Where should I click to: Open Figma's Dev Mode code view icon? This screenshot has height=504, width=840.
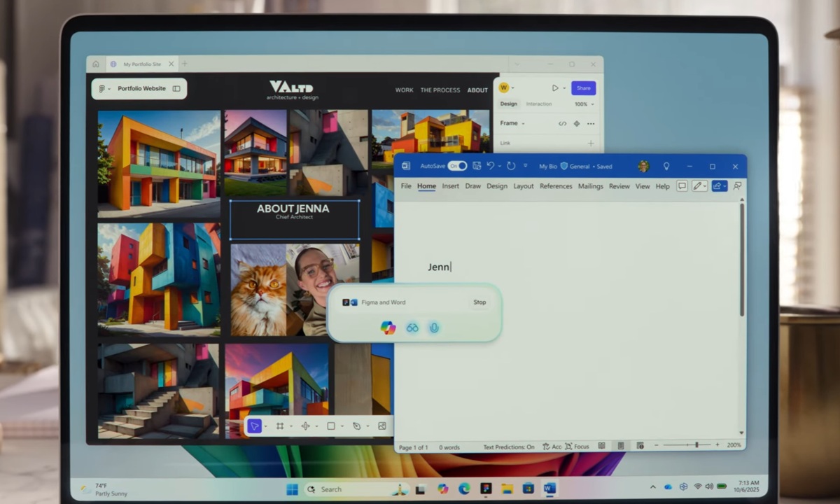click(563, 124)
